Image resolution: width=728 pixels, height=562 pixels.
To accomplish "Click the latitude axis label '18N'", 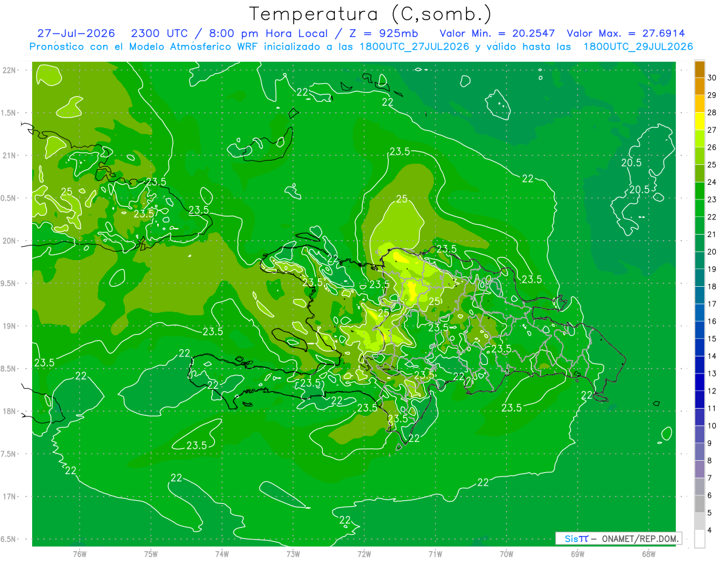I will (x=10, y=412).
